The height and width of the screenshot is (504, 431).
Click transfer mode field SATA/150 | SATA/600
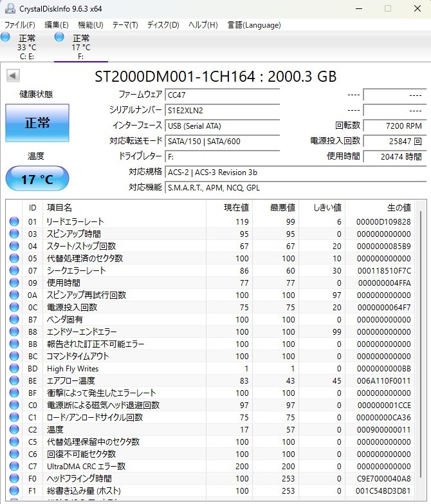(222, 141)
